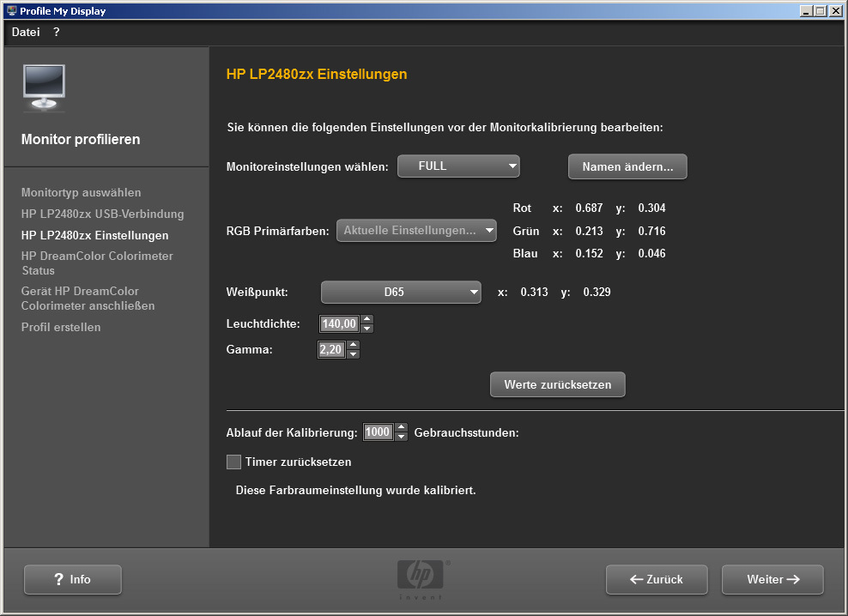Open the Datei menu
848x616 pixels.
26,32
